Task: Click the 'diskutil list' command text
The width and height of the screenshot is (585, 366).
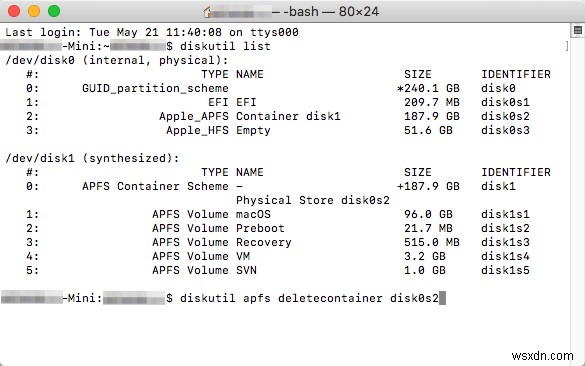Action: (225, 46)
